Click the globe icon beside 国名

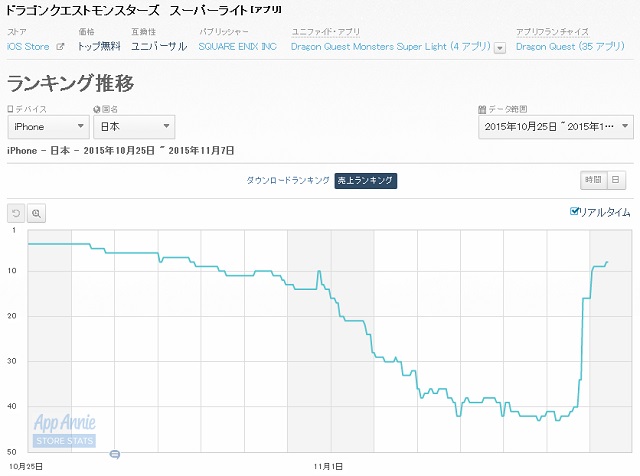(x=97, y=109)
